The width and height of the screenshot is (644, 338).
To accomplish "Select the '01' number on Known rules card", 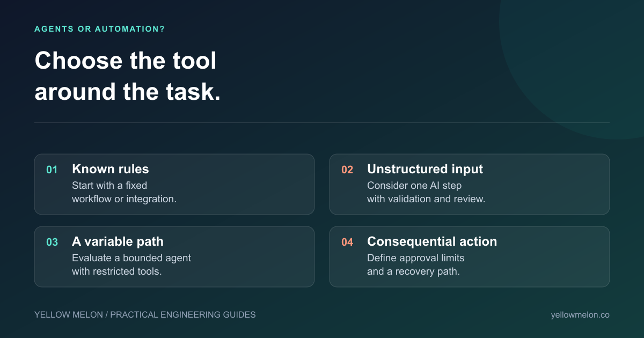I will [x=52, y=170].
